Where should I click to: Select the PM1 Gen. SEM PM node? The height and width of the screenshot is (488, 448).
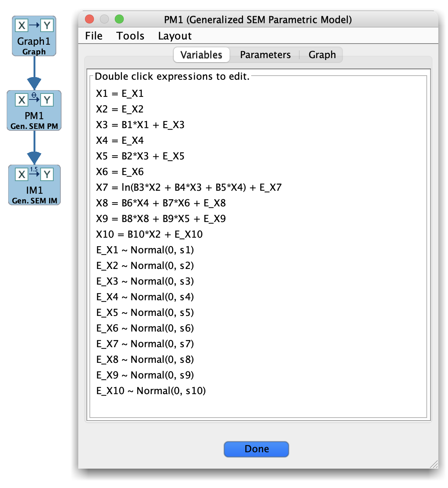34,110
